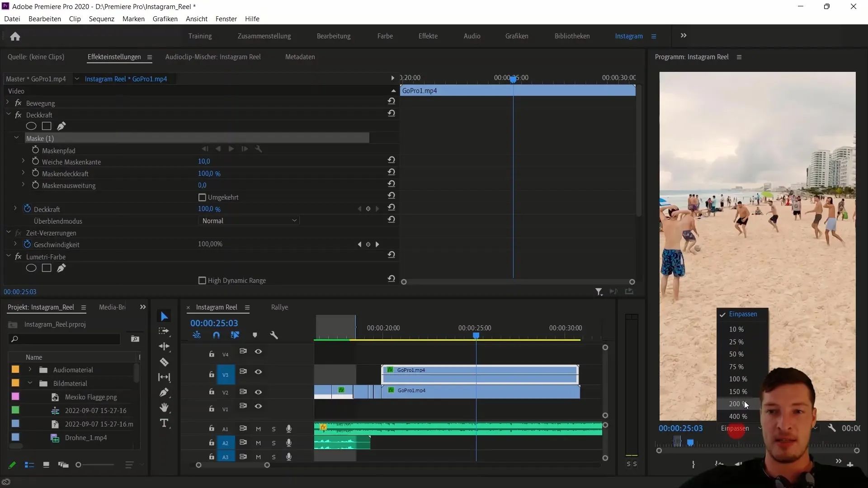
Task: Solo audio track A2
Action: 274,443
